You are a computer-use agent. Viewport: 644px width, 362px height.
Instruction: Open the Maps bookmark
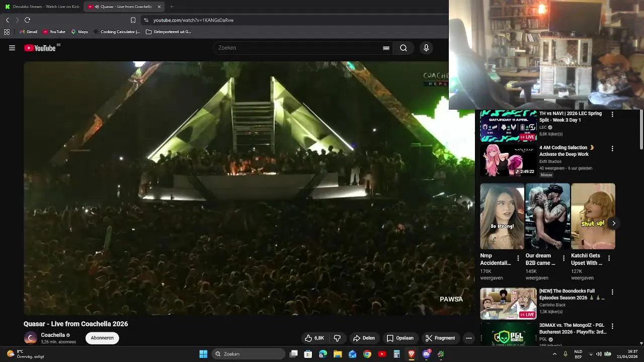pos(79,32)
